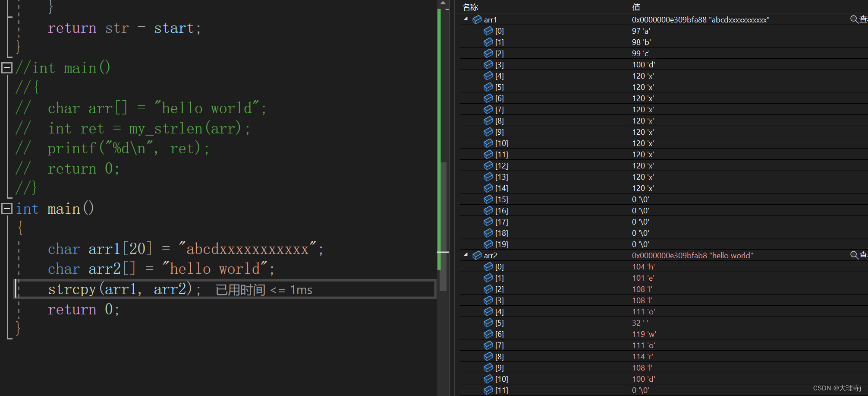Select the arr1 [1] element icon

(x=488, y=42)
